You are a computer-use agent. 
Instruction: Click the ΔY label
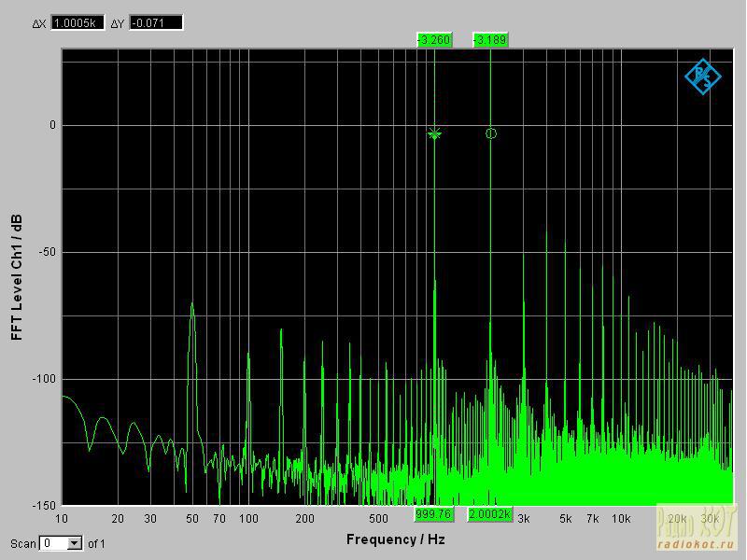tap(118, 24)
